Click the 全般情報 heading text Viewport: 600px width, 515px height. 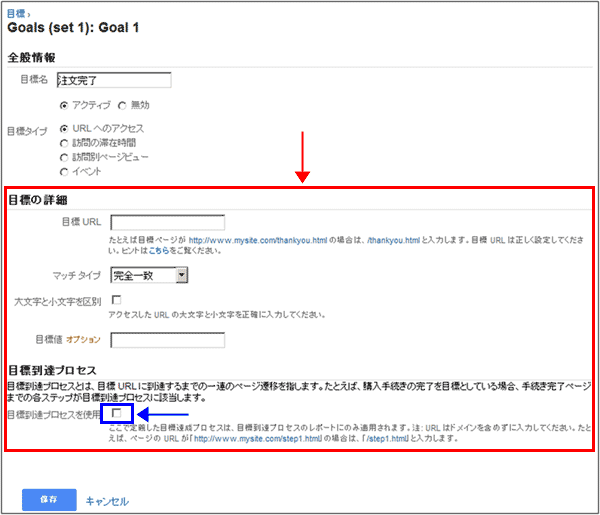click(31, 58)
